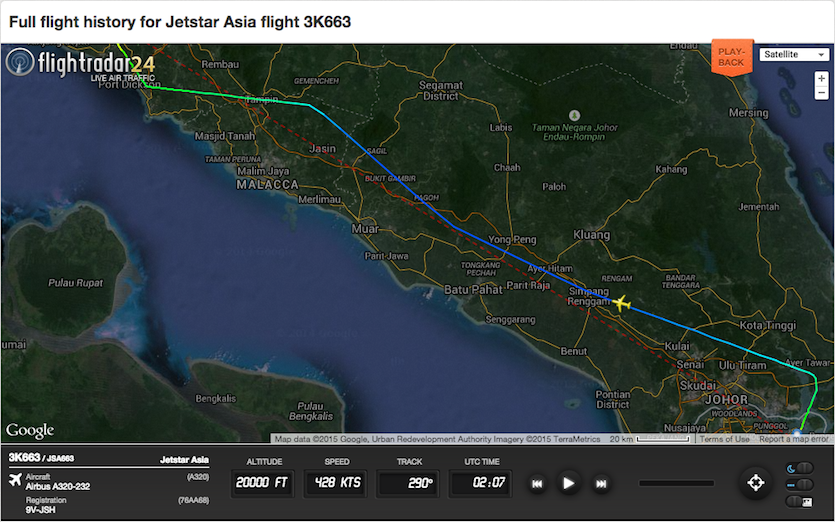The height and width of the screenshot is (522, 835).
Task: Open the Terms of Use link
Action: (724, 439)
